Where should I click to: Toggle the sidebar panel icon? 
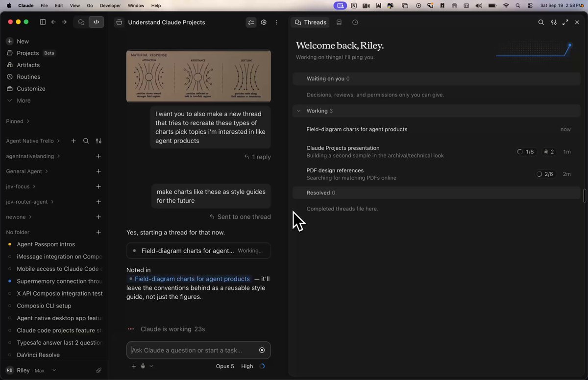point(43,22)
